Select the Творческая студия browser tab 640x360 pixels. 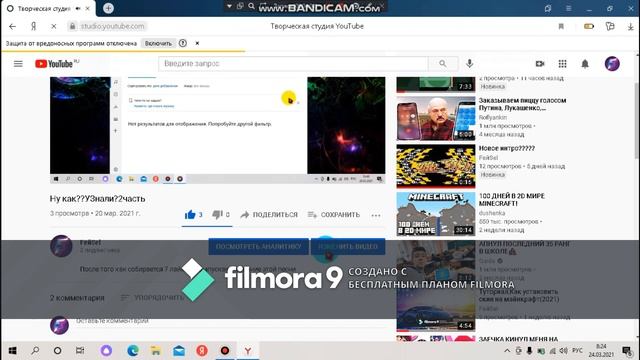click(x=48, y=8)
